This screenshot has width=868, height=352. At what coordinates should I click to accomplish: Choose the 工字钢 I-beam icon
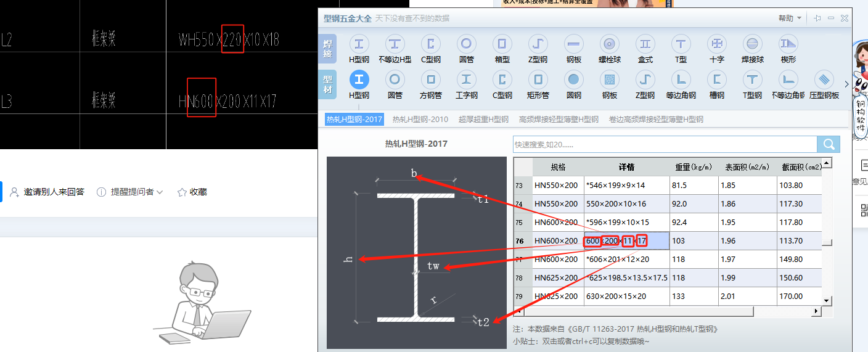[x=467, y=80]
